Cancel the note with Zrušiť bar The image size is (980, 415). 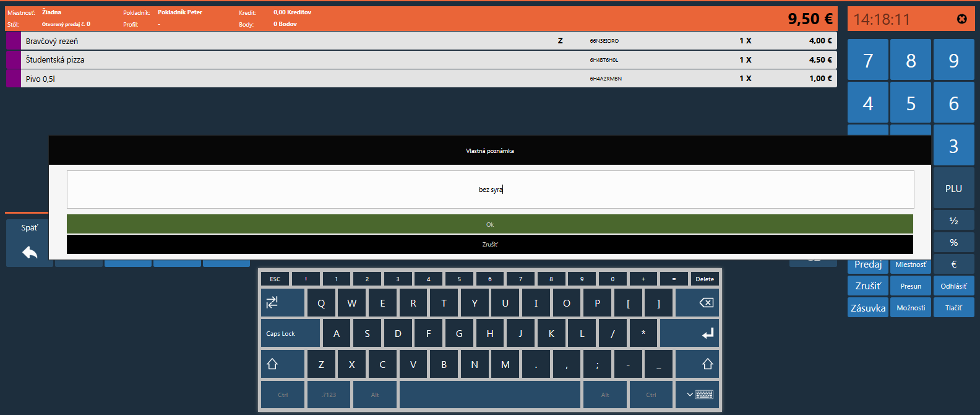pyautogui.click(x=489, y=244)
